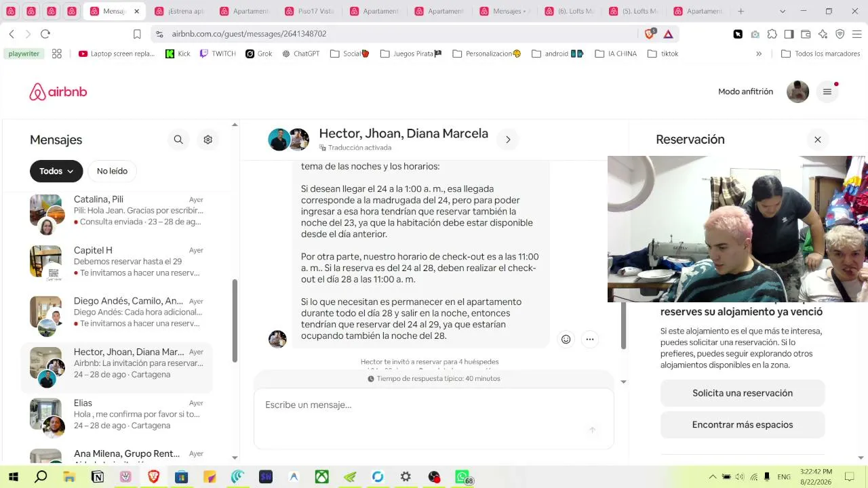Open the playwriter bookmark
This screenshot has width=868, height=488.
(24, 54)
